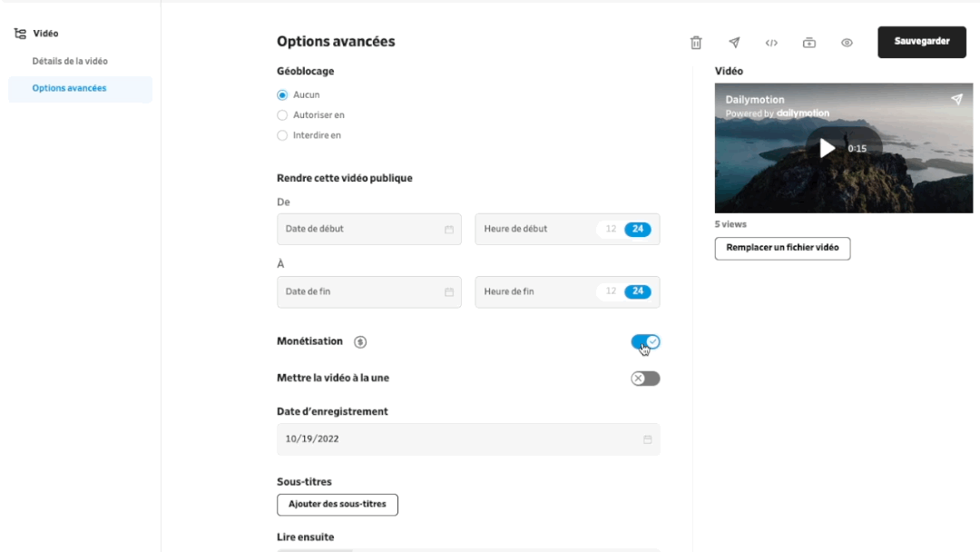Click Remplacer un fichier vidéo button
Viewport: 980px width, 552px height.
[782, 248]
